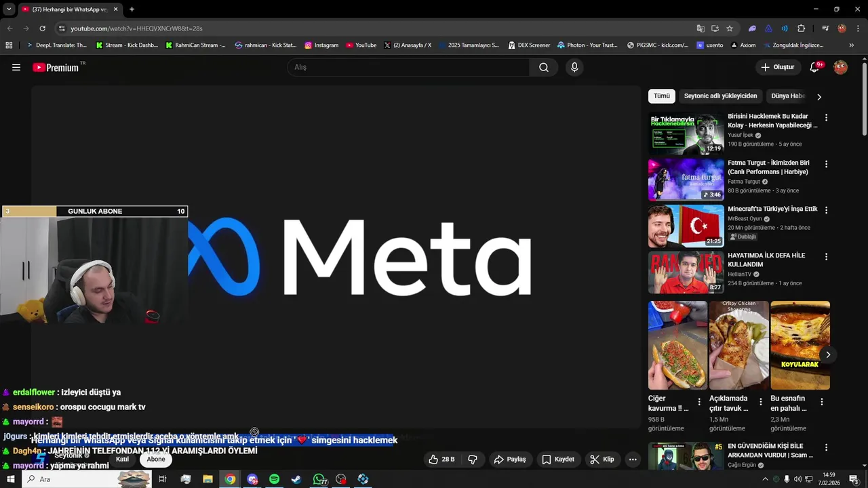Select the Tümü filter chip
The height and width of the screenshot is (488, 868).
pos(662,96)
